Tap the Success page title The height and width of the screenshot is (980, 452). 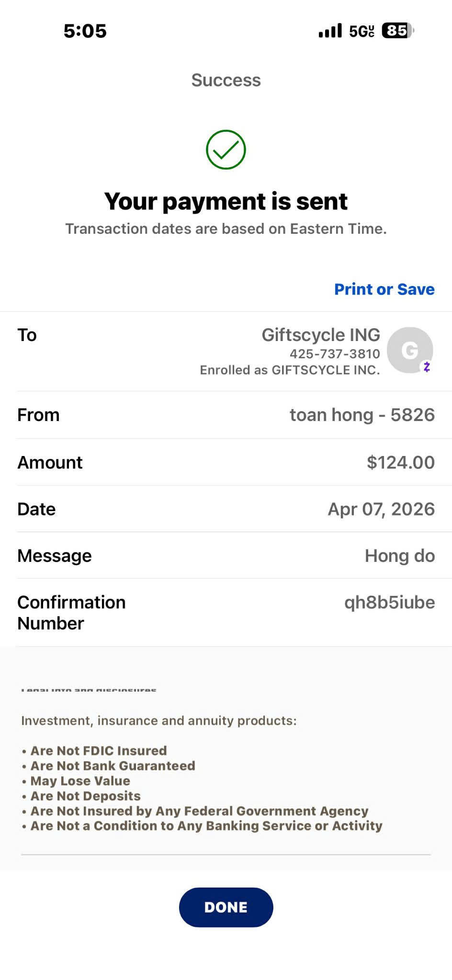(x=226, y=80)
